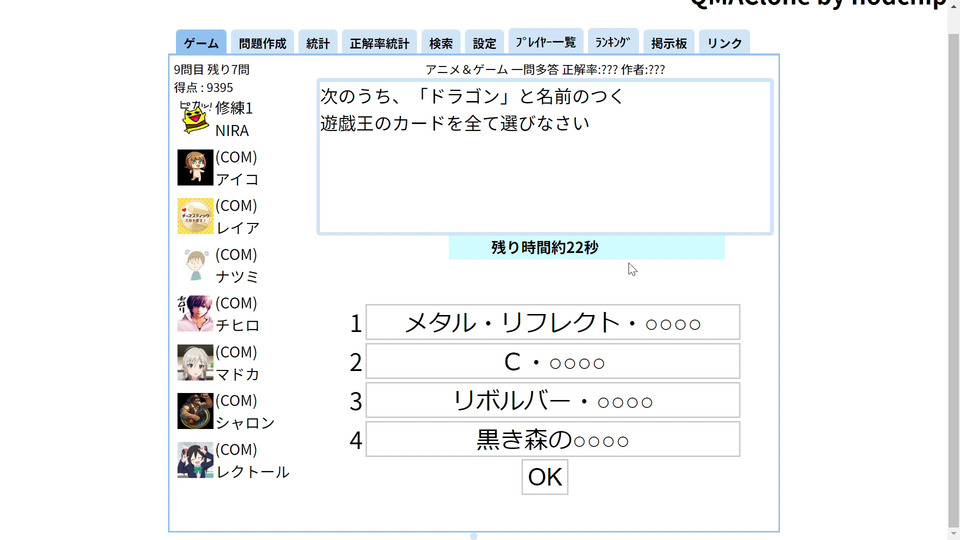Image resolution: width=960 pixels, height=540 pixels.
Task: Switch to the 問題作成 tab
Action: point(262,43)
